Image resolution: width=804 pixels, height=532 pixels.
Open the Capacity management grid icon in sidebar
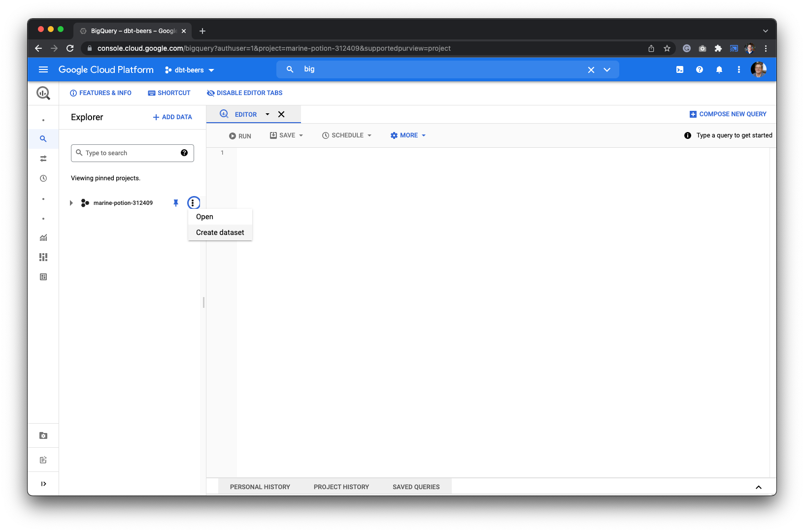[43, 257]
